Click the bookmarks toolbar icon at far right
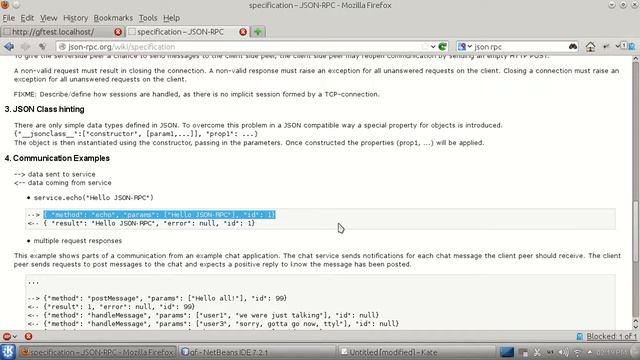640x360 pixels. point(631,46)
